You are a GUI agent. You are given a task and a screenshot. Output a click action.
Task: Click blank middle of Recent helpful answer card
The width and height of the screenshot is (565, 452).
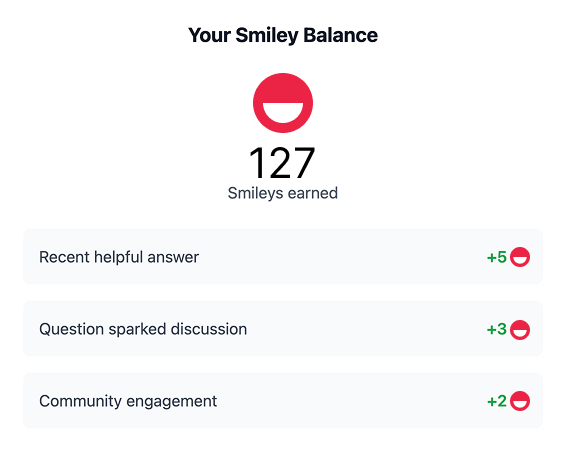point(342,257)
